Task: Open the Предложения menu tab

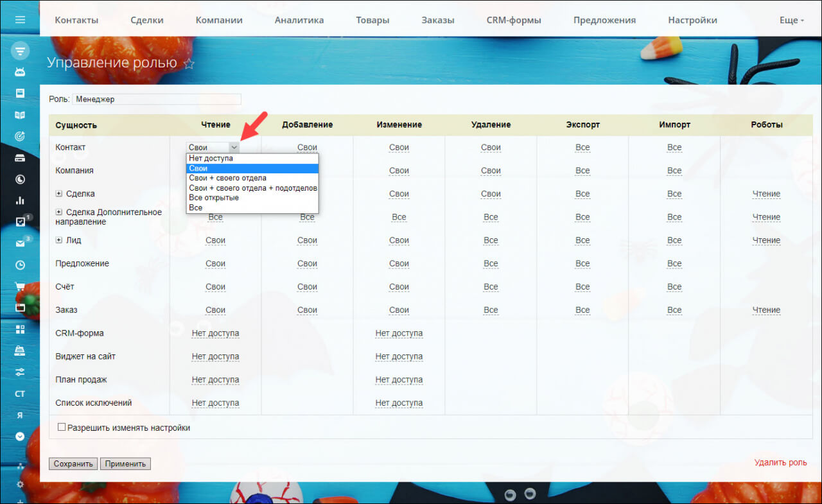Action: click(604, 20)
